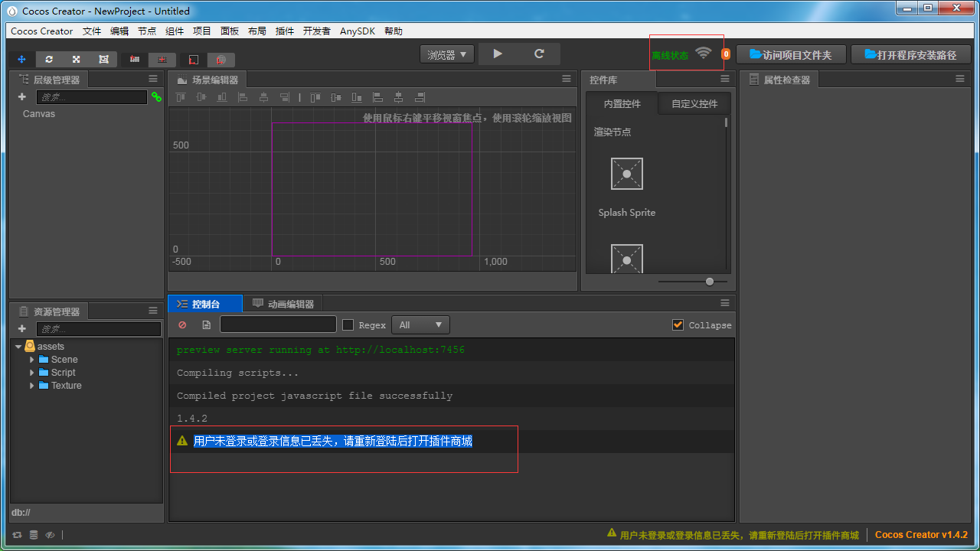Open the 组件 menu

[175, 31]
